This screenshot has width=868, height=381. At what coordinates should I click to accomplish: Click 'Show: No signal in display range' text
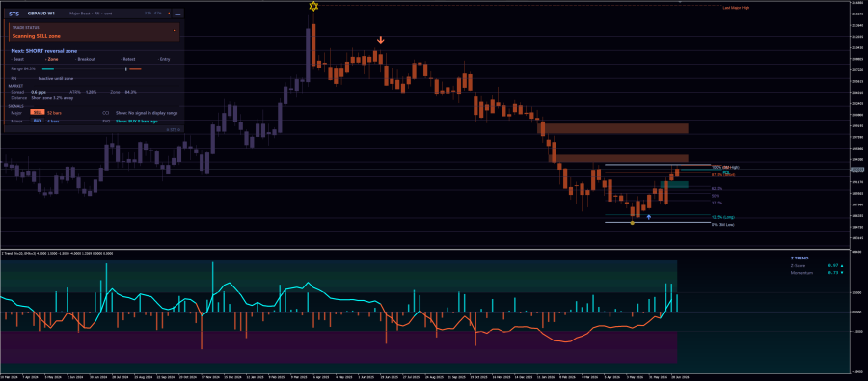click(x=147, y=113)
